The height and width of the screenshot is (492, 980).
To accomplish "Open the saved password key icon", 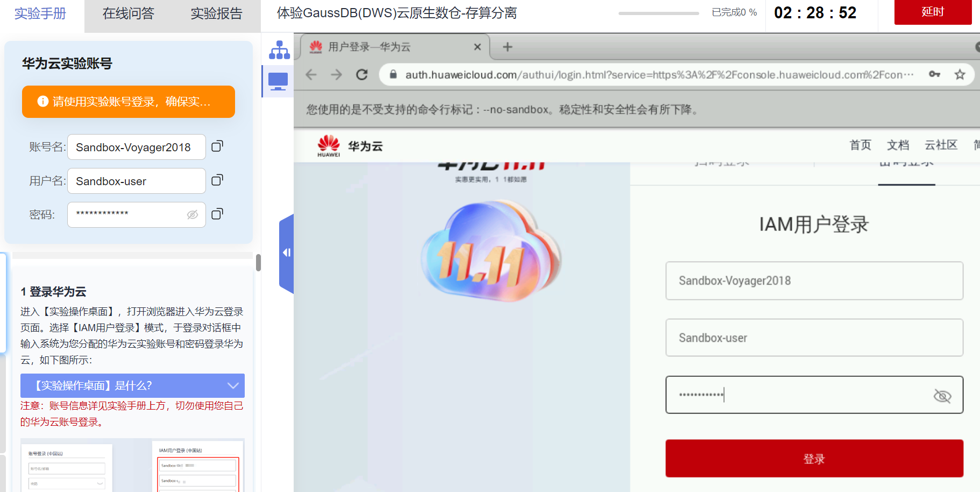I will coord(935,74).
